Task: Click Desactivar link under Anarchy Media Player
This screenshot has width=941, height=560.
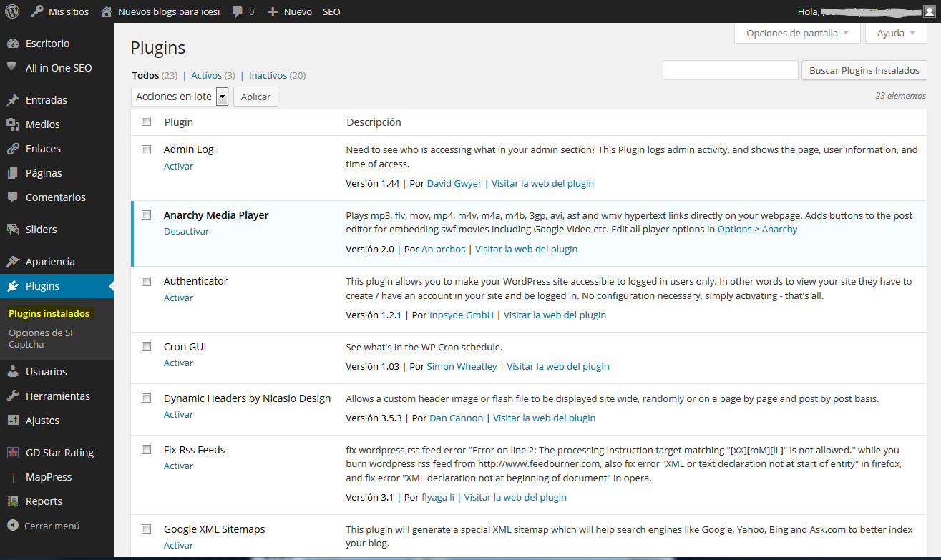Action: click(x=186, y=232)
